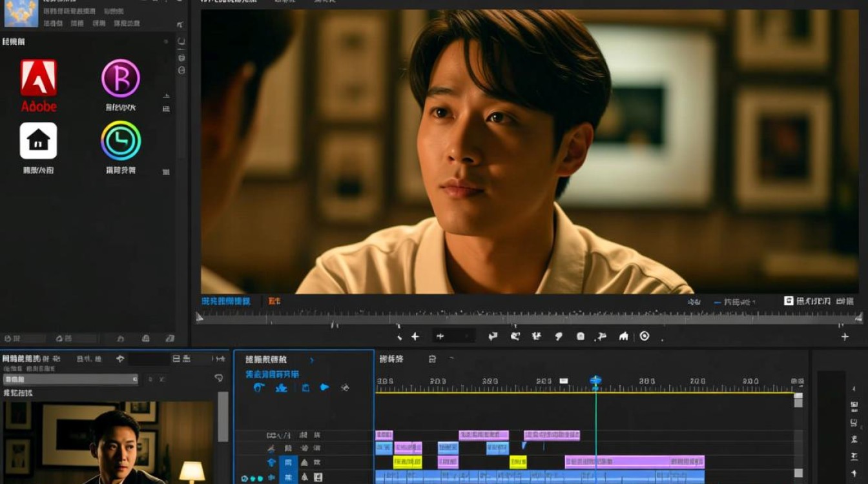This screenshot has height=484, width=868.
Task: Select the orange tab label under video preview
Action: [274, 301]
